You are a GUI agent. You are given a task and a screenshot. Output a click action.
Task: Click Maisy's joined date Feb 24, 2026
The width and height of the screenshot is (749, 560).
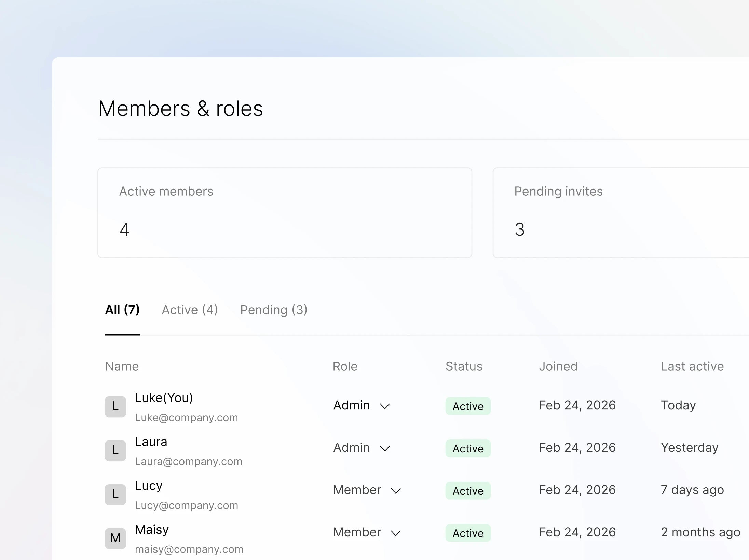577,532
